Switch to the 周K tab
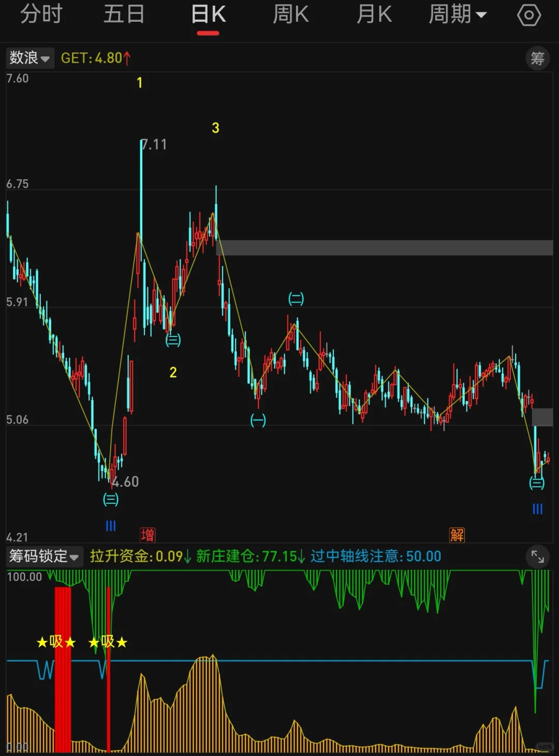559x756 pixels. [290, 14]
